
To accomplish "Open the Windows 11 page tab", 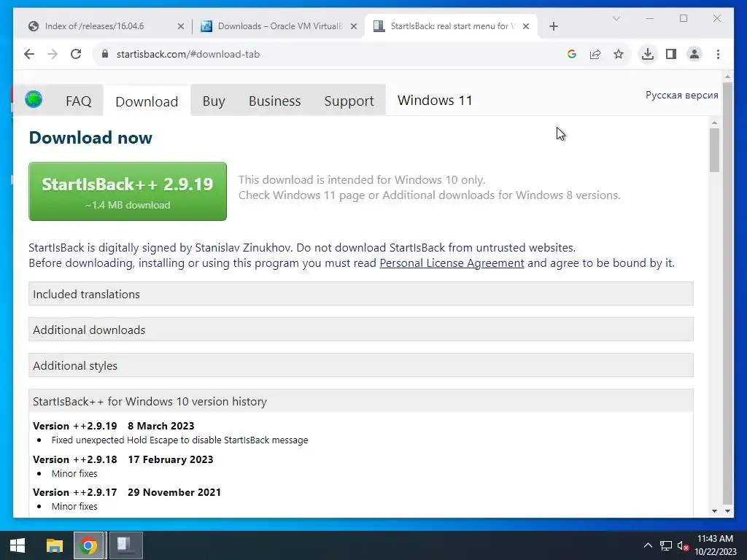I will tap(435, 101).
